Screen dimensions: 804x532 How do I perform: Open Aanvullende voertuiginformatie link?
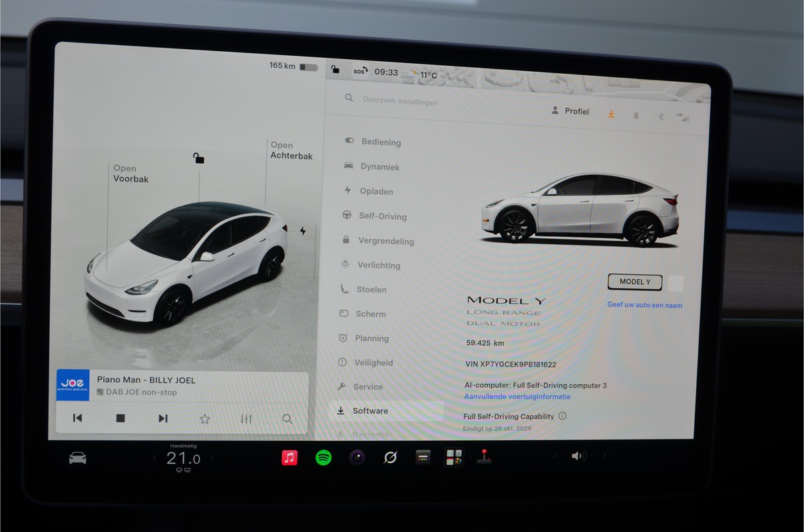[x=517, y=397]
